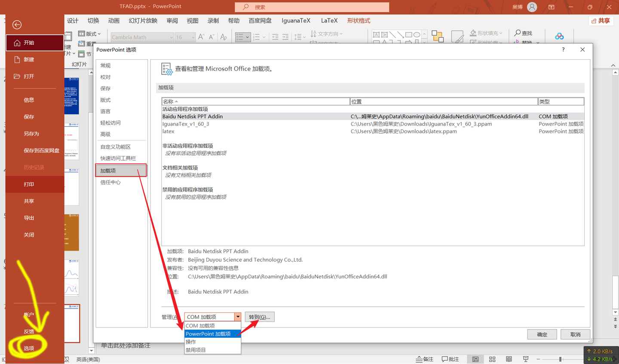Click the search box in title bar
The height and width of the screenshot is (364, 619).
tap(312, 7)
